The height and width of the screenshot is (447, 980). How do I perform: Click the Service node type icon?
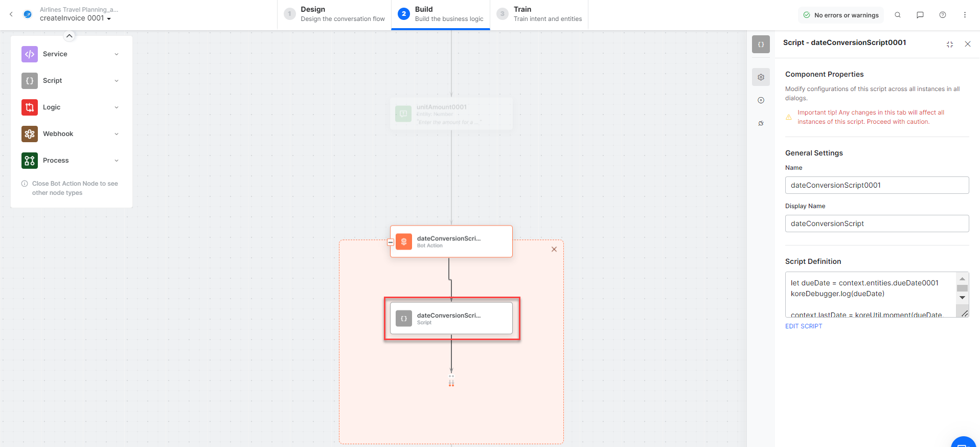tap(30, 54)
